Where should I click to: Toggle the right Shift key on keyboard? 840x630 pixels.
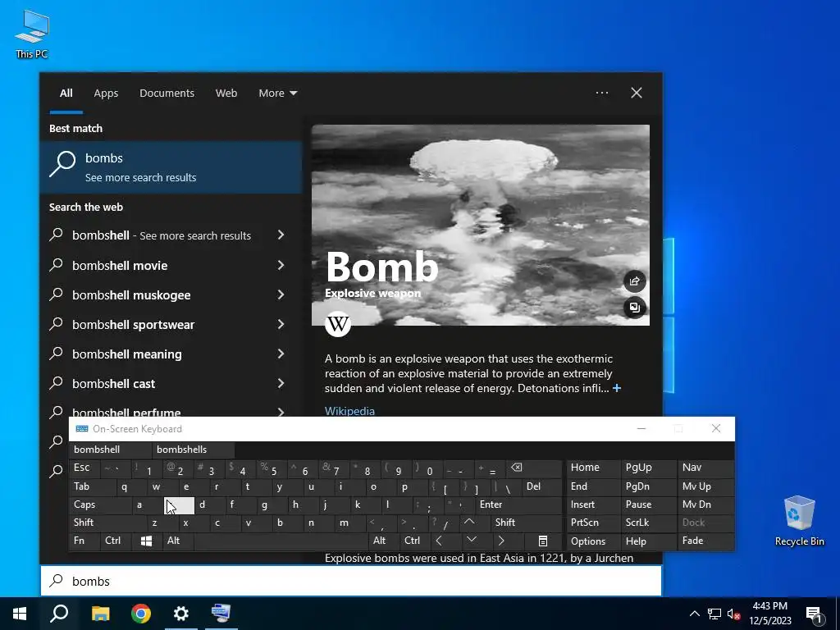(x=527, y=523)
